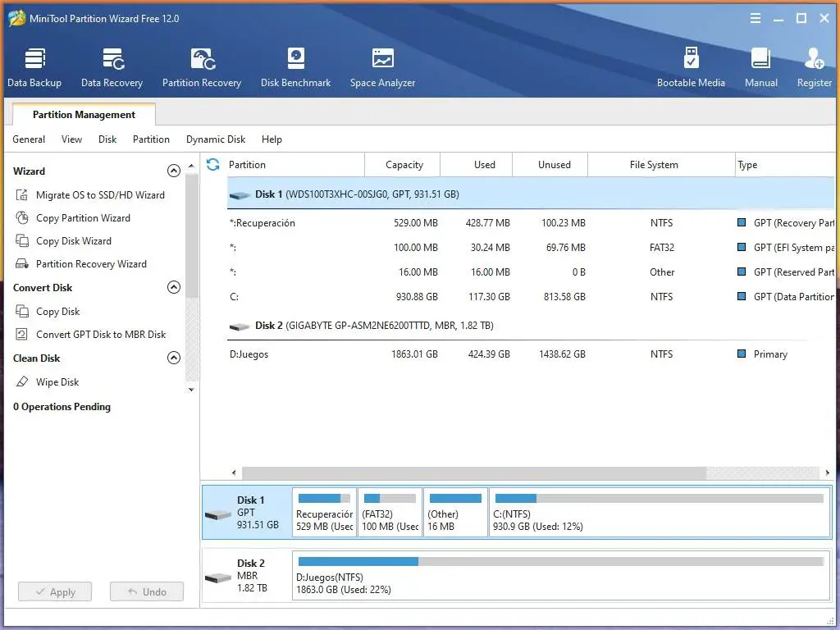Open the Manual
Viewport: 840px width, 630px height.
[x=760, y=67]
